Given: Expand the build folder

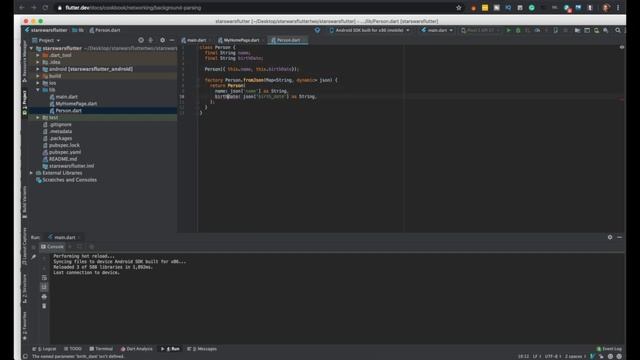Looking at the screenshot, I should coord(38,76).
